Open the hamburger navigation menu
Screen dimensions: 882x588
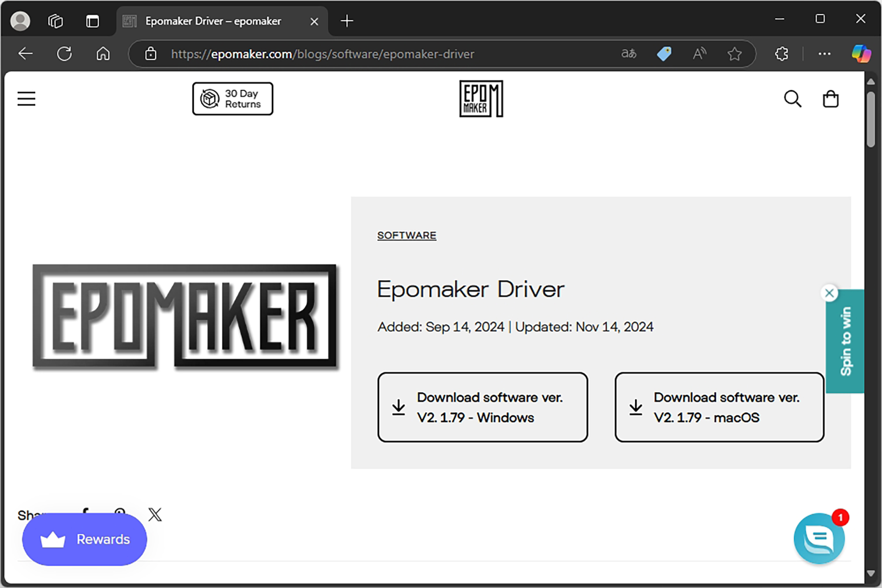point(26,99)
